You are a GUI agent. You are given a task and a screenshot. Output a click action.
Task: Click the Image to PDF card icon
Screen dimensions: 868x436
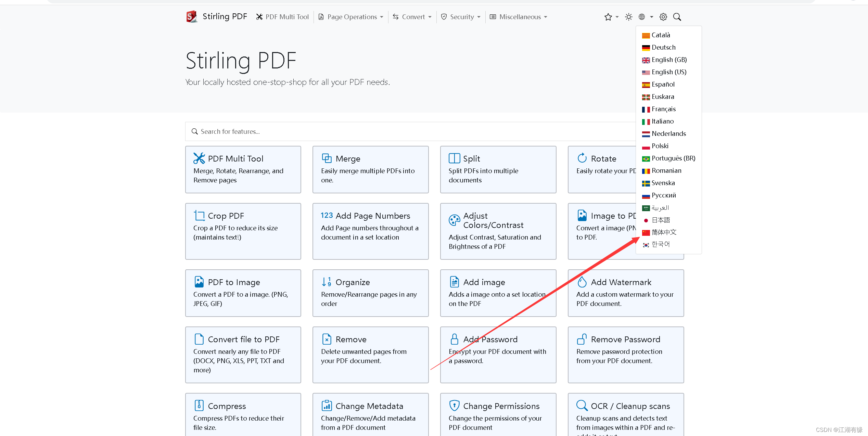582,215
